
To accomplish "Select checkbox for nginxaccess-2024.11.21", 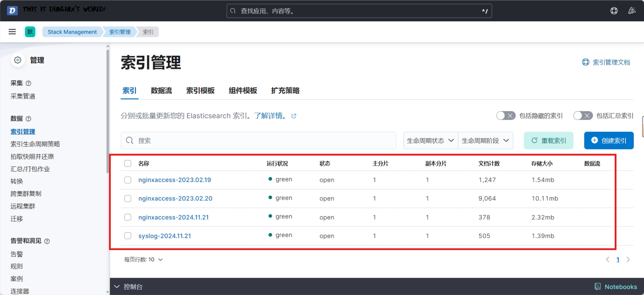I will 128,217.
